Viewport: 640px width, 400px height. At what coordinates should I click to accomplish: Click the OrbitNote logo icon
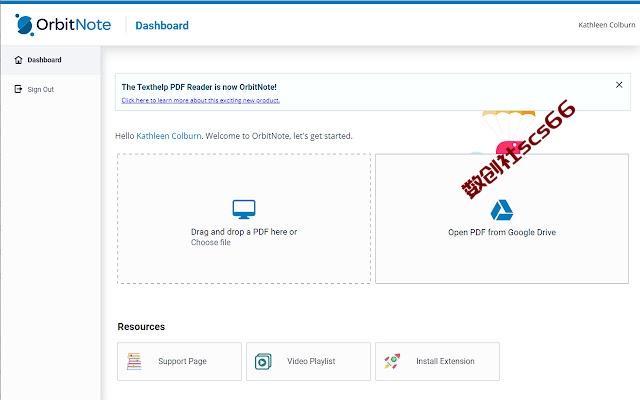coord(24,24)
